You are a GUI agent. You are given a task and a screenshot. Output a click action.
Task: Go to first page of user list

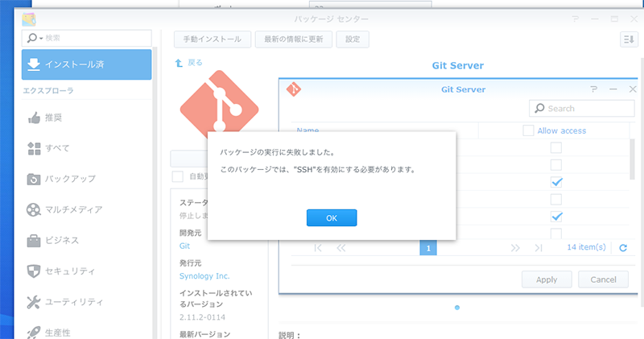(318, 248)
